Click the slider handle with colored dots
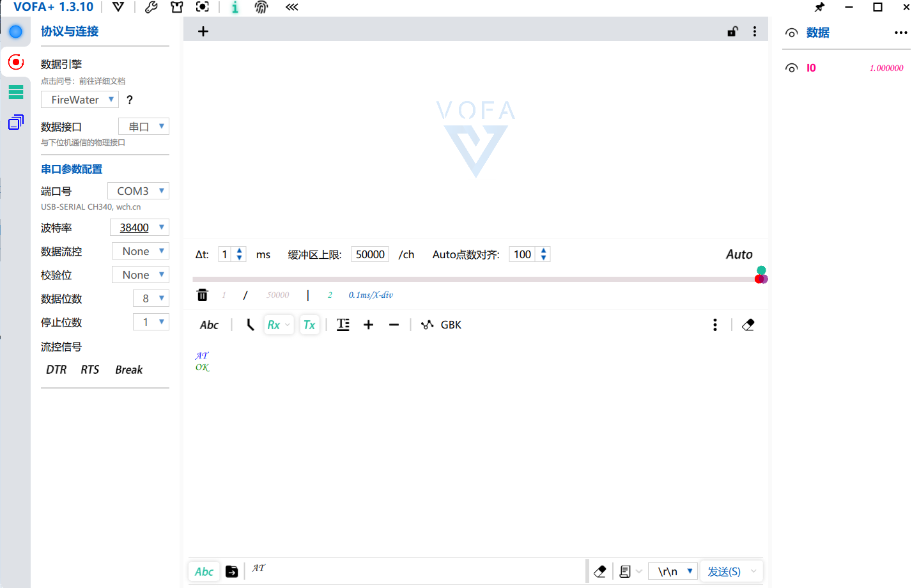 pyautogui.click(x=761, y=275)
